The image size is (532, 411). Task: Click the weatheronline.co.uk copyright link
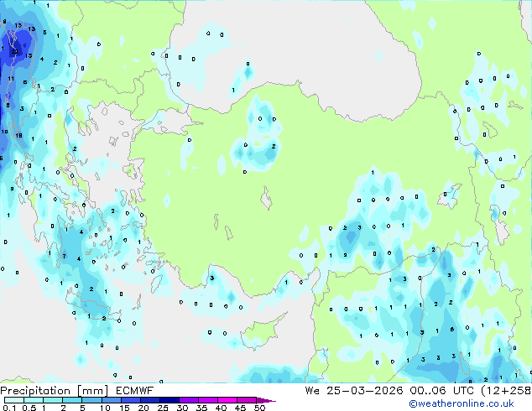click(x=462, y=403)
